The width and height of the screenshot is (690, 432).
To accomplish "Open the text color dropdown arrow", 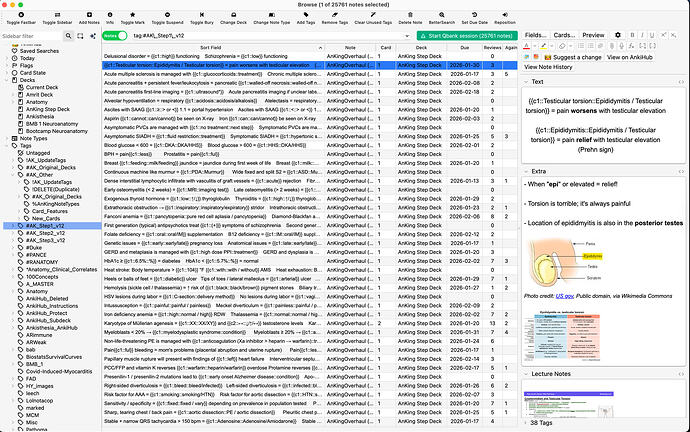I will (534, 46).
